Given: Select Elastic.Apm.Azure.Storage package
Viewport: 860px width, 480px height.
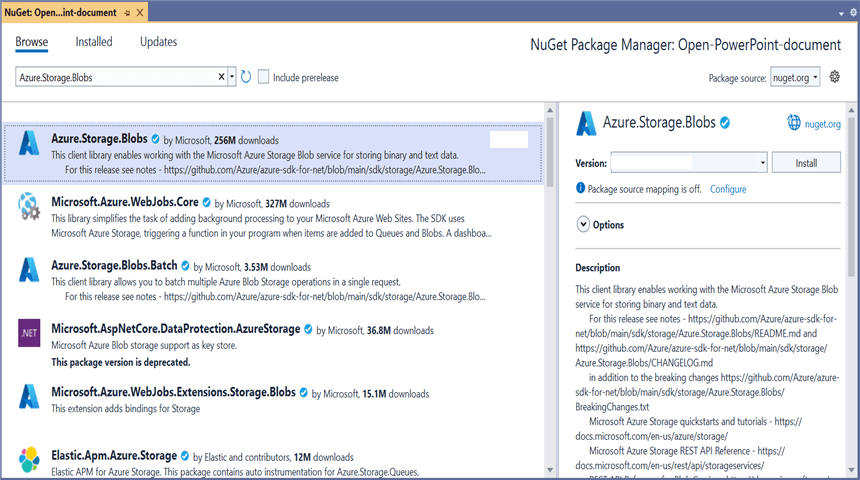Looking at the screenshot, I should click(x=273, y=462).
